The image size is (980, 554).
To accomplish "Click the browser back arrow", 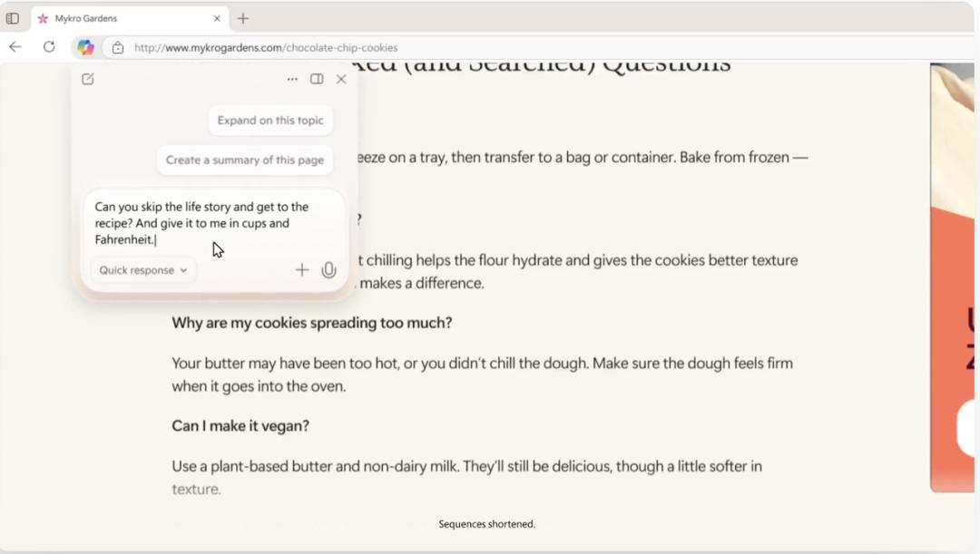I will [x=15, y=47].
